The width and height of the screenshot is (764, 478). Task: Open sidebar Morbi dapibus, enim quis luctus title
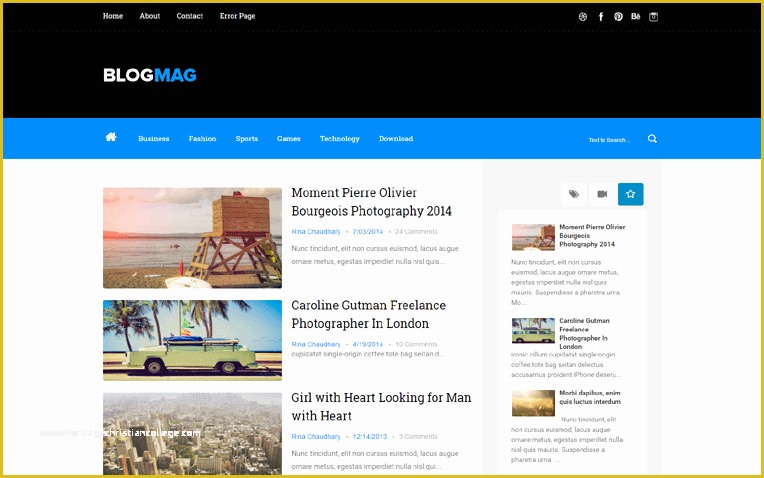[x=590, y=397]
